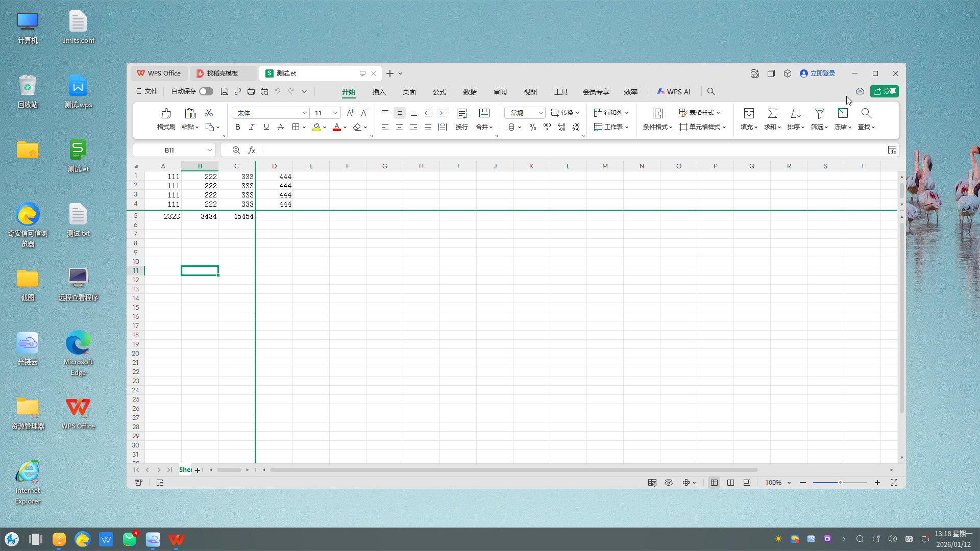The image size is (980, 551).
Task: Click the 立即登录 login link
Action: tap(822, 73)
